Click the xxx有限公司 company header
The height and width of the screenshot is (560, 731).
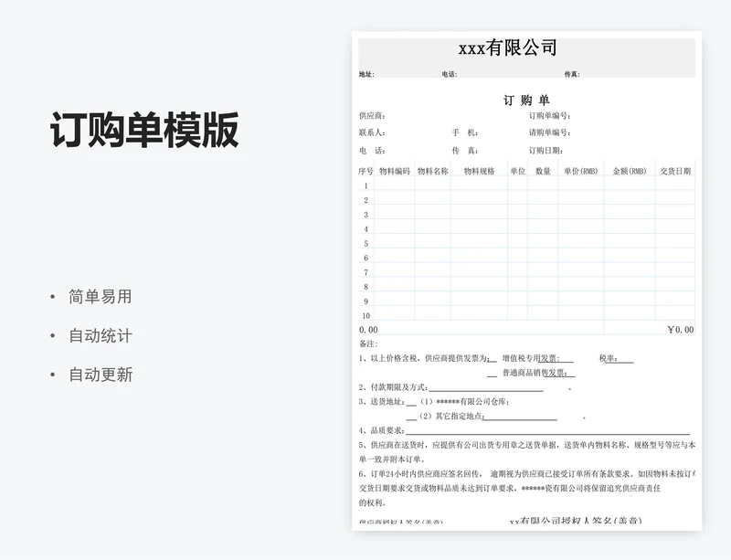507,48
